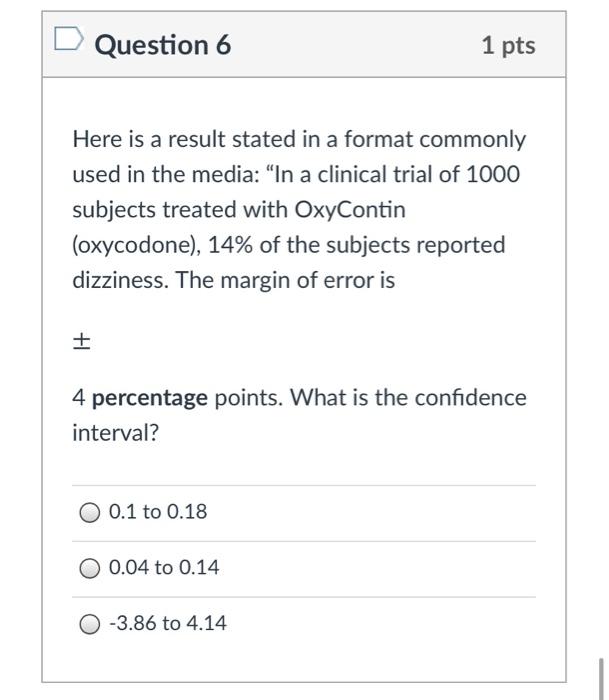Click the word 'interval?' ending the question

click(116, 433)
